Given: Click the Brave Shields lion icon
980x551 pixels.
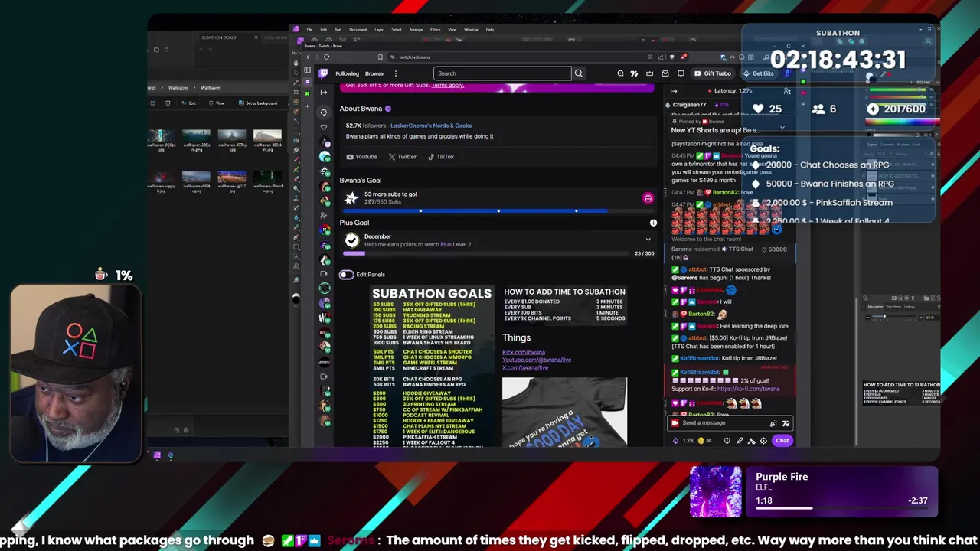Looking at the screenshot, I should click(672, 57).
